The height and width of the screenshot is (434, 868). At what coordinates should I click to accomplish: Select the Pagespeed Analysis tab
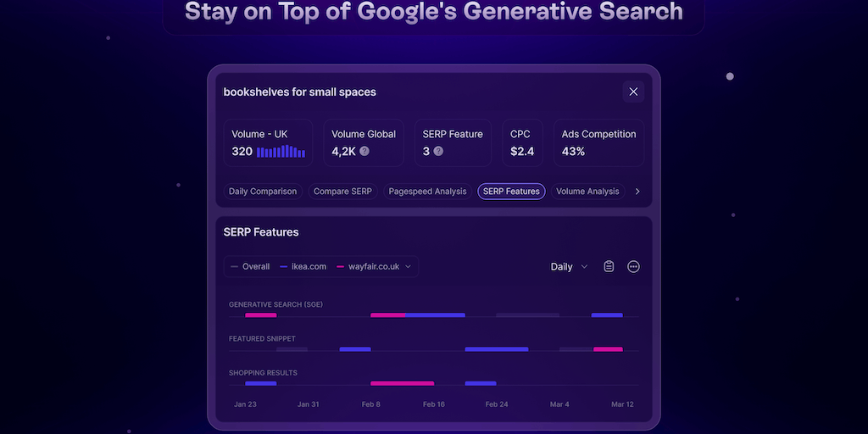click(x=427, y=192)
